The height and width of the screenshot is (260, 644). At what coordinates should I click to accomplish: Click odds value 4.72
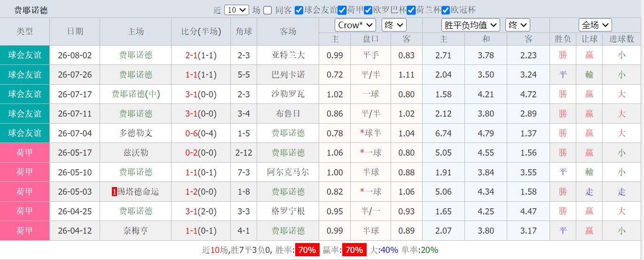528,95
